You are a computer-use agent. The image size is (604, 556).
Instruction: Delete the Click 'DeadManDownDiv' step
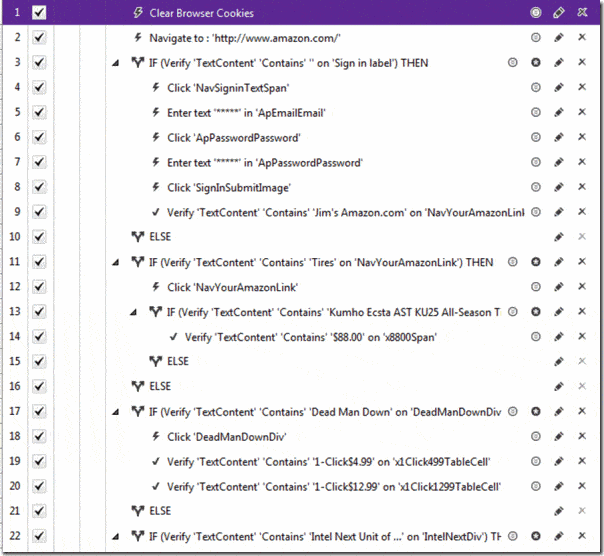580,436
